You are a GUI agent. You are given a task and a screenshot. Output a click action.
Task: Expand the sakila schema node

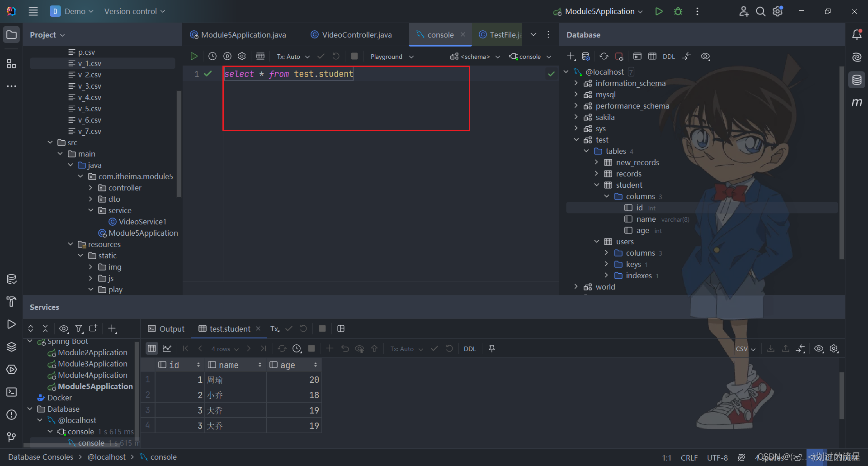(576, 117)
